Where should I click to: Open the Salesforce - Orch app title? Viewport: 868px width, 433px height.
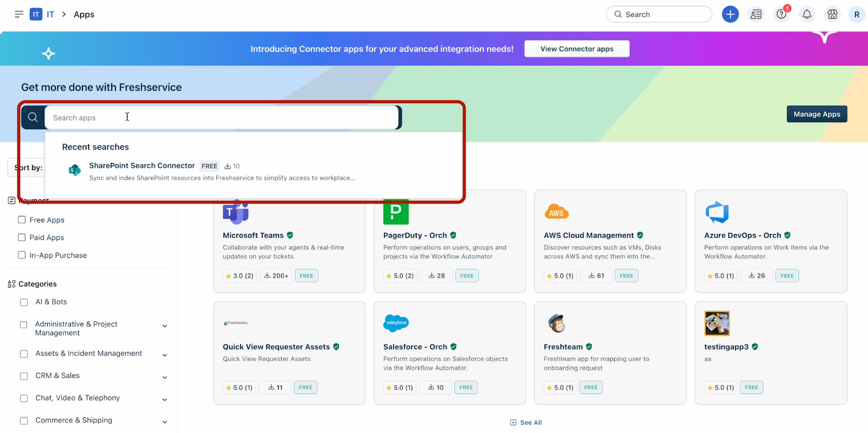pos(415,347)
